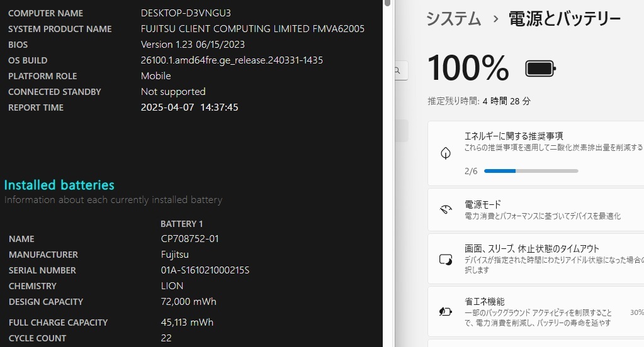This screenshot has height=347, width=644.
Task: Click the screen sleep timeout icon
Action: 446,260
